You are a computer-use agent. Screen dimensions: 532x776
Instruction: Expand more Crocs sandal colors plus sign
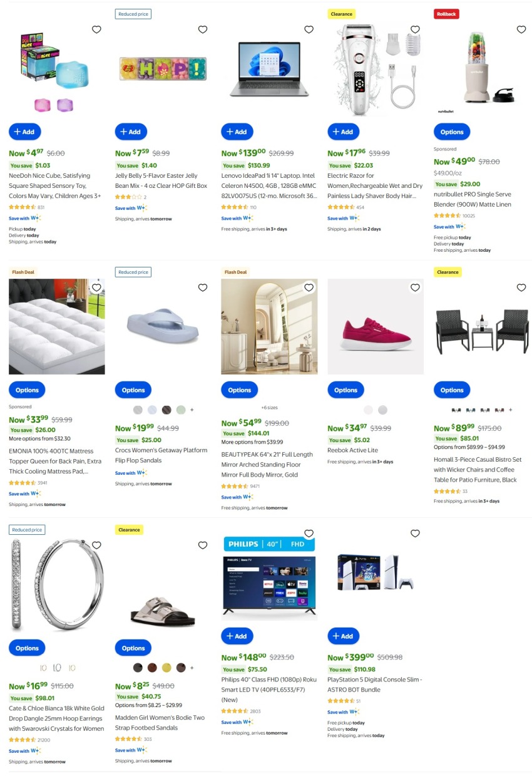pos(192,410)
